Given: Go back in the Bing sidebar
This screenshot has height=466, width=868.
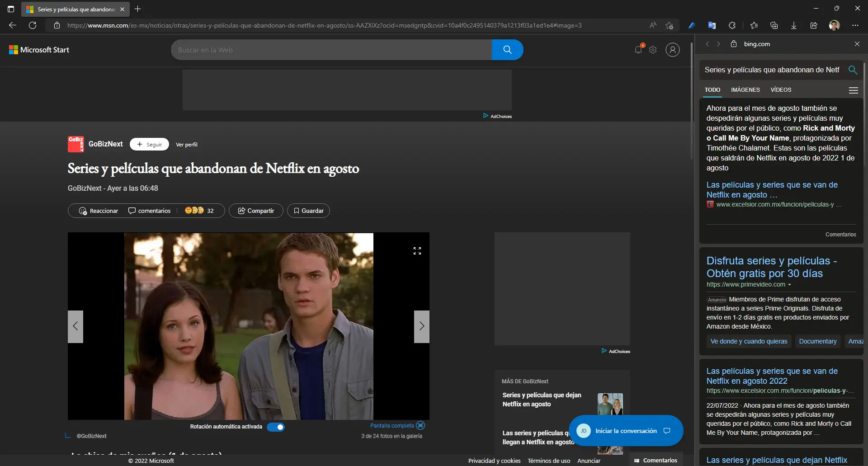Looking at the screenshot, I should [708, 44].
